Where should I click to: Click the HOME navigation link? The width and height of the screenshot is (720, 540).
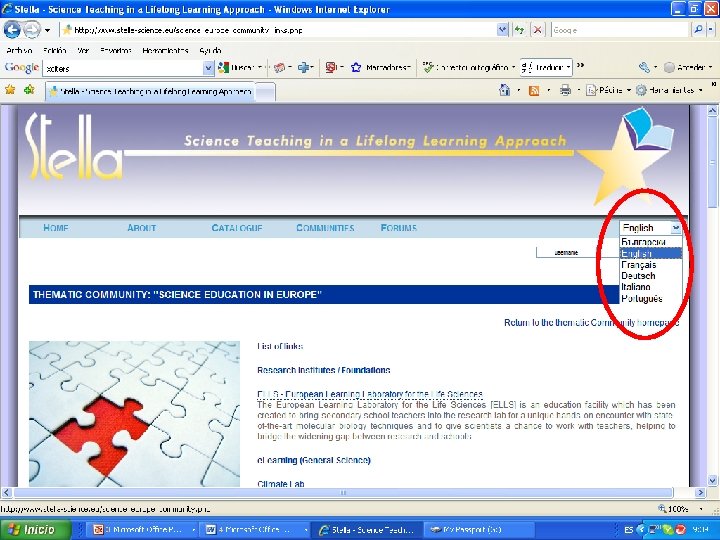[56, 228]
